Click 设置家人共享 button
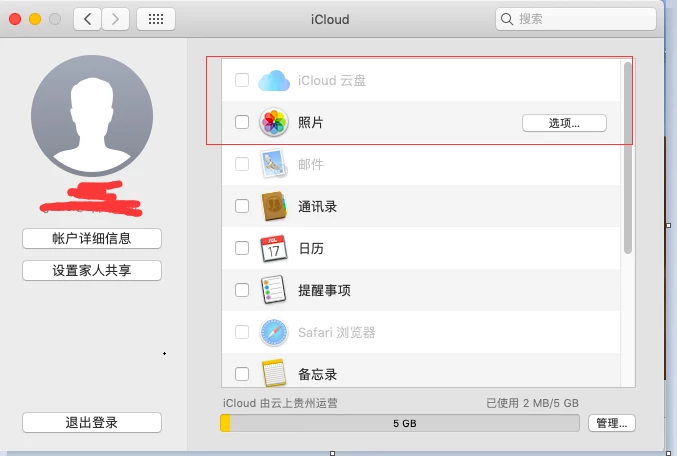This screenshot has height=456, width=677. click(x=92, y=270)
